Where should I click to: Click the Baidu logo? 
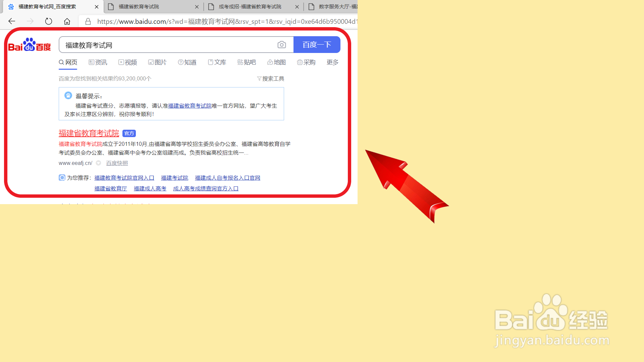click(x=30, y=45)
